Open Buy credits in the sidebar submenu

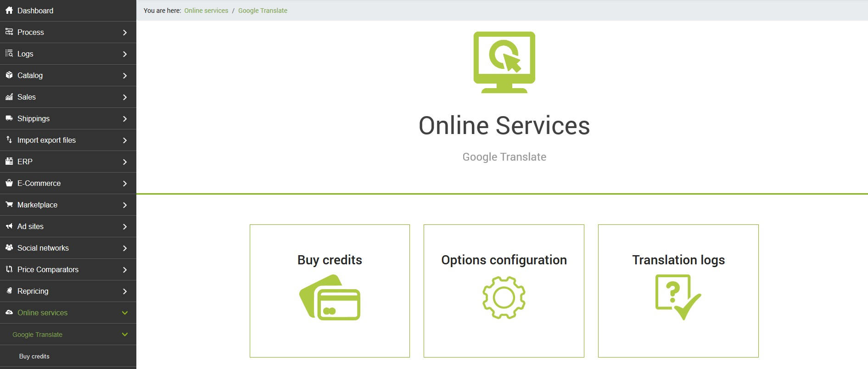click(34, 356)
